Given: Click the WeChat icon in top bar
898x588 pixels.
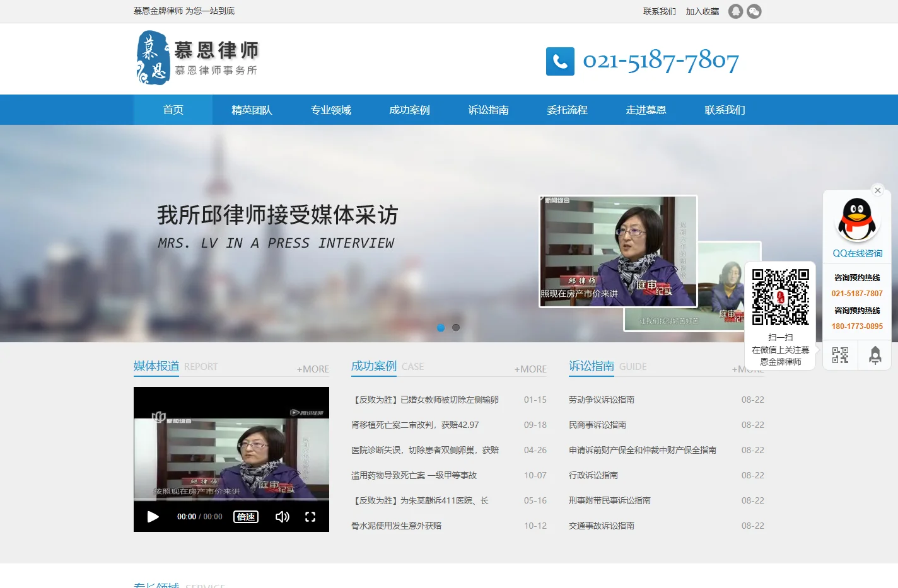Looking at the screenshot, I should 754,11.
